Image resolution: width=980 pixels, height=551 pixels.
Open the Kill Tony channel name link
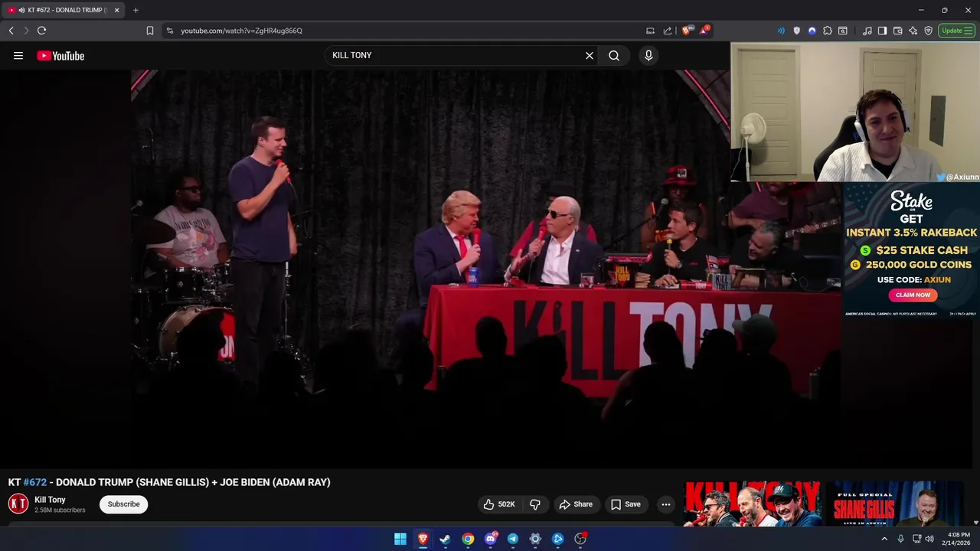click(50, 500)
